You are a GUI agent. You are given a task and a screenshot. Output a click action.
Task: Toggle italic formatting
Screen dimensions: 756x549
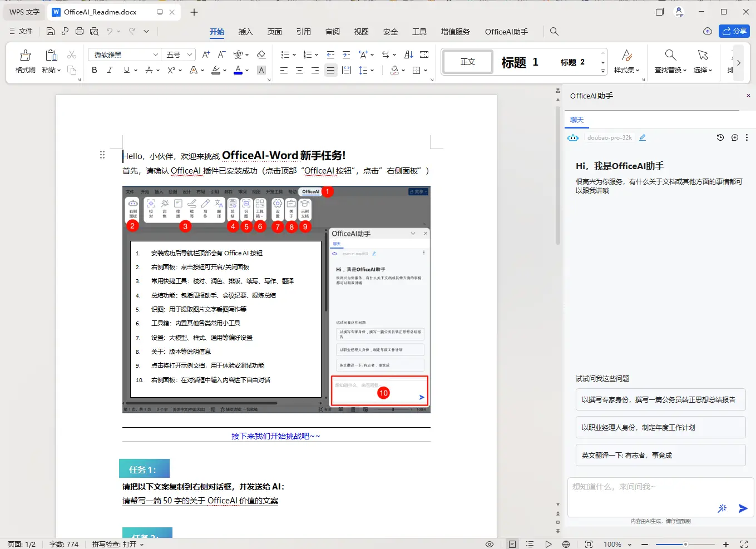tap(110, 70)
